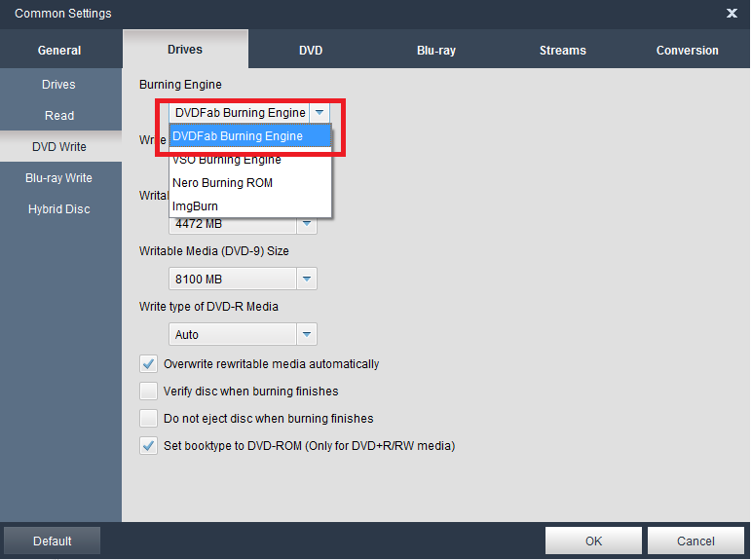Collapse the Burning Engine dropdown arrow
This screenshot has width=752, height=560.
coord(320,113)
